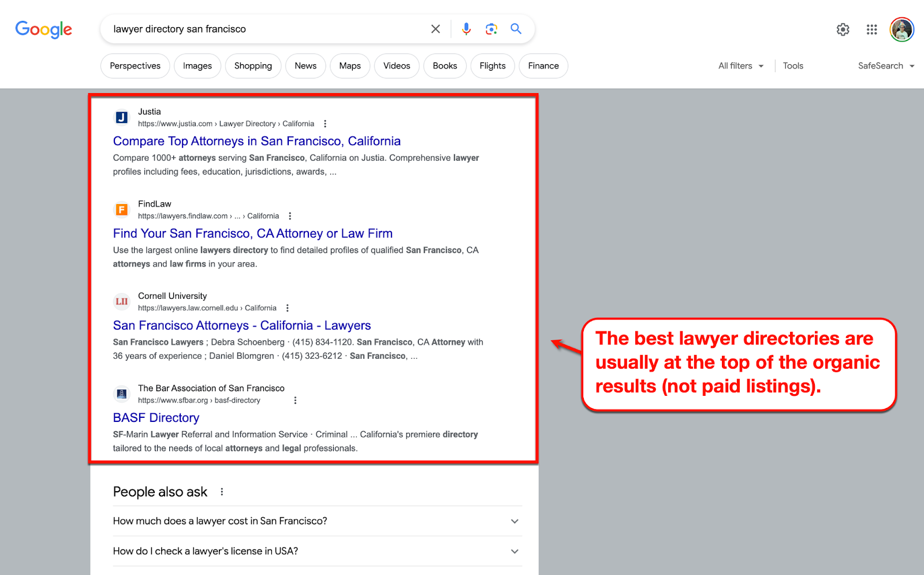Switch to the Books tab

click(445, 66)
